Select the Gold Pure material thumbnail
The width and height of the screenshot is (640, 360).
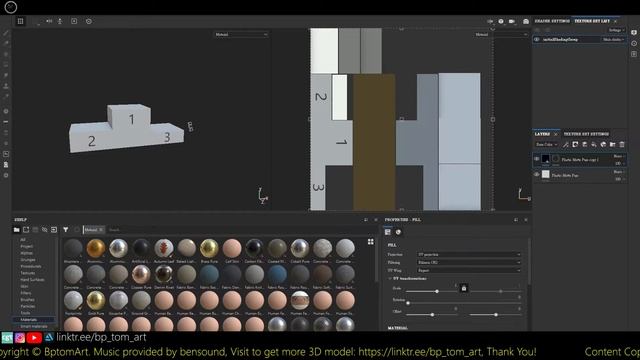[x=96, y=300]
